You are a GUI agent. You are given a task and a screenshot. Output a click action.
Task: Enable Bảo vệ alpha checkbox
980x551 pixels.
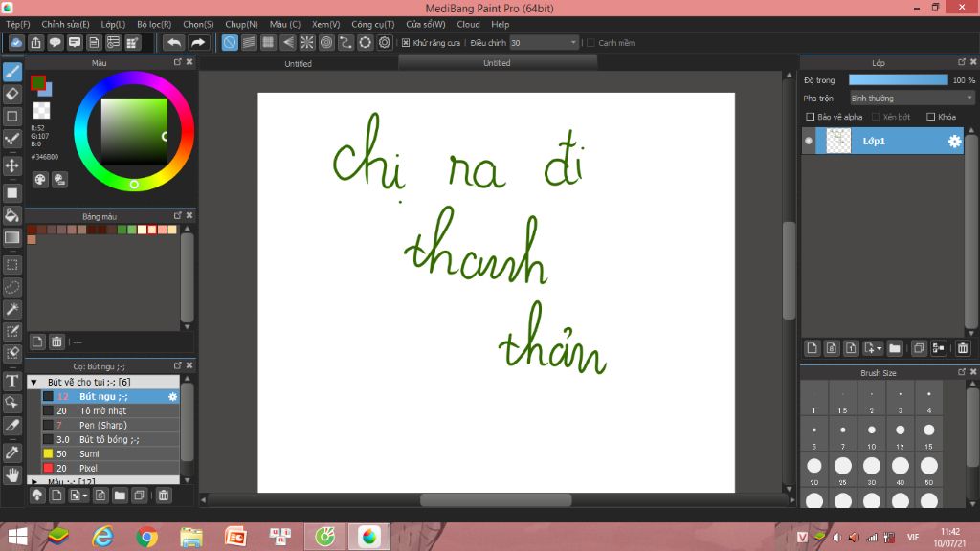pyautogui.click(x=810, y=117)
